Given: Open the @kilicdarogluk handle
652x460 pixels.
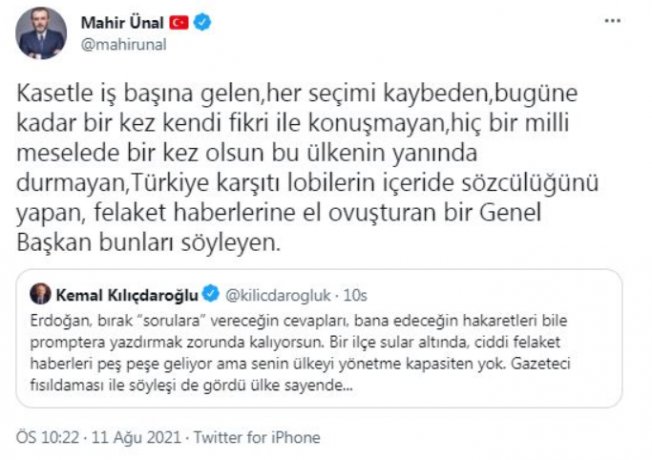Looking at the screenshot, I should coord(278,295).
